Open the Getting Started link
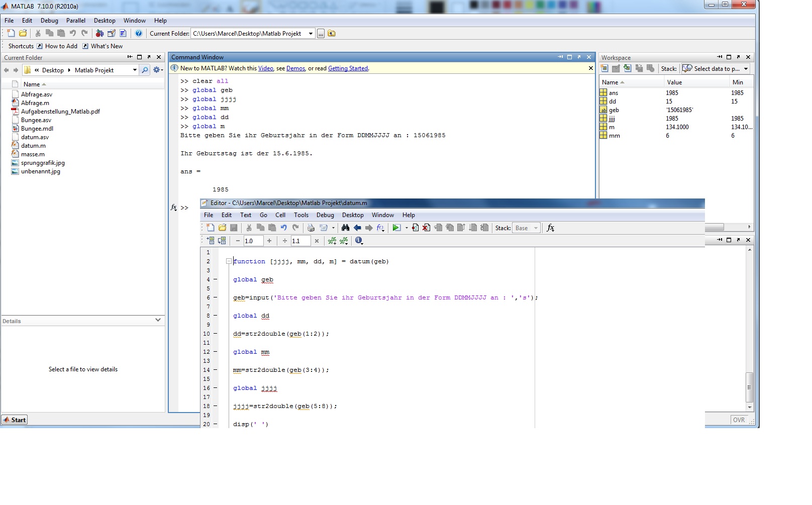The height and width of the screenshot is (505, 812). (348, 68)
